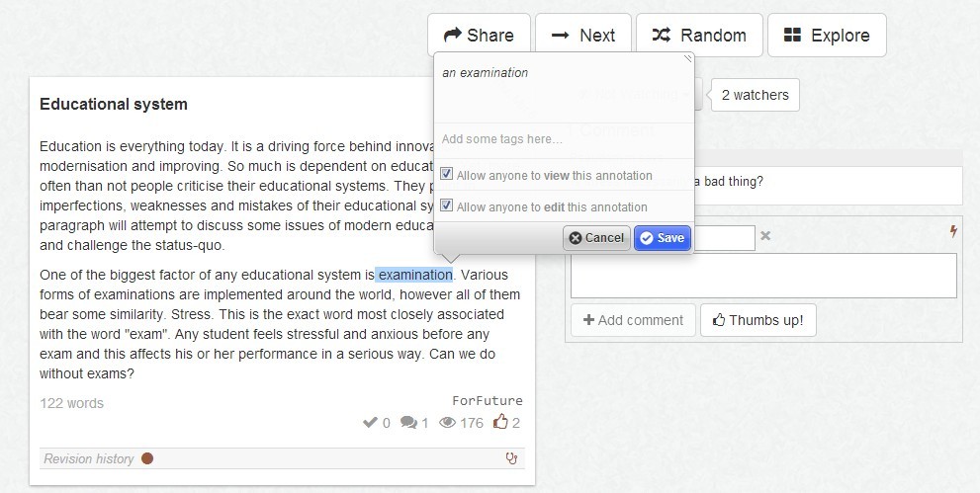Go to Next text
This screenshot has width=980, height=493.
pos(583,35)
